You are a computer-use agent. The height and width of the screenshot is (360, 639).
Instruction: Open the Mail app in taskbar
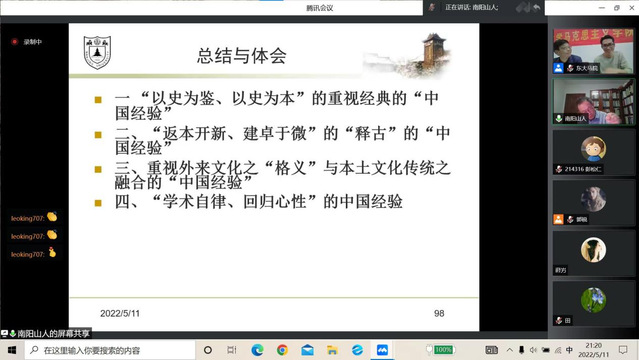pyautogui.click(x=307, y=350)
